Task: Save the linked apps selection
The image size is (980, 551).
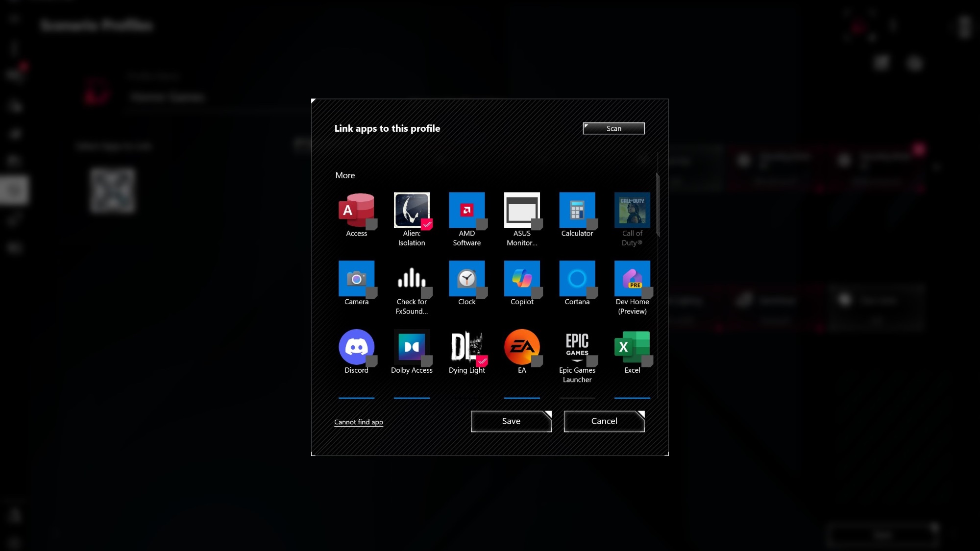Action: point(511,421)
